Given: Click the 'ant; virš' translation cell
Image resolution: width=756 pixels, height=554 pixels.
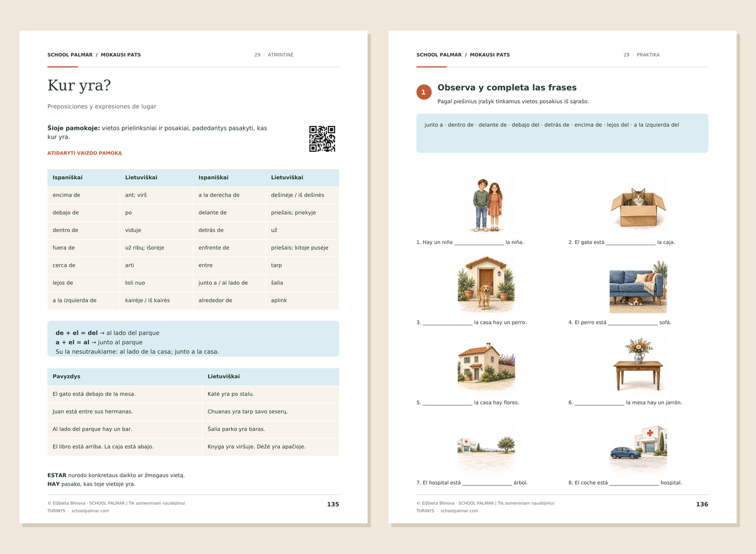Looking at the screenshot, I should tap(157, 195).
